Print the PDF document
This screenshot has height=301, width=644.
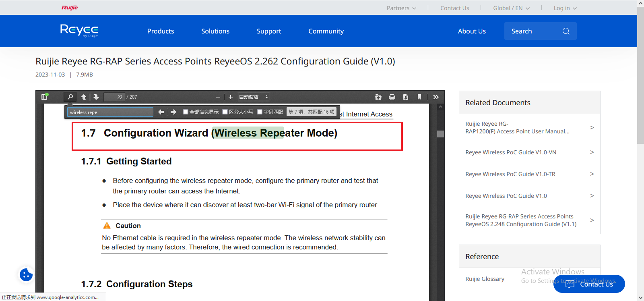point(392,97)
